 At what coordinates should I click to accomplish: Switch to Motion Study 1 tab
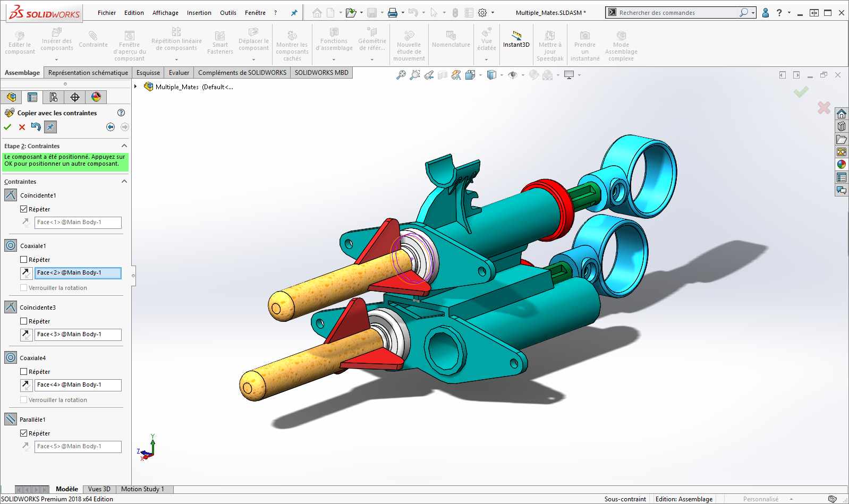point(142,489)
